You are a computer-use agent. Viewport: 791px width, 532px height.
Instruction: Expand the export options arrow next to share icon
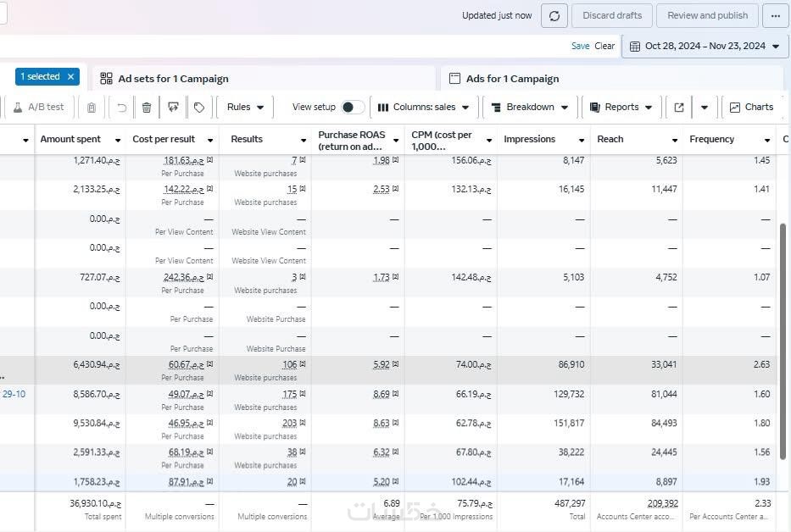[x=705, y=108]
